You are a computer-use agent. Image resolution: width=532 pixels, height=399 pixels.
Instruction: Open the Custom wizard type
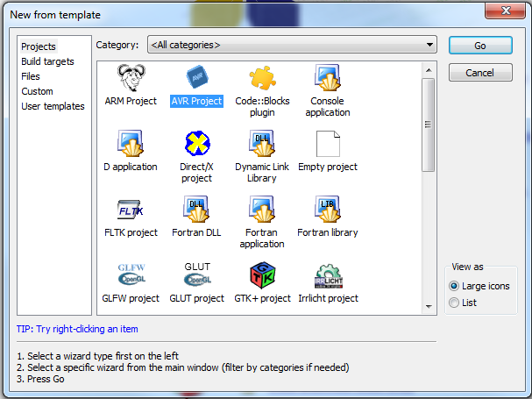37,91
